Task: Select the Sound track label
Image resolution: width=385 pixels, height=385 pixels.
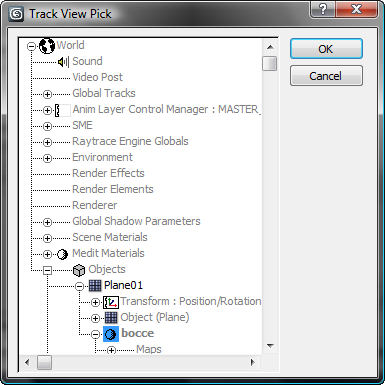Action: [x=87, y=61]
